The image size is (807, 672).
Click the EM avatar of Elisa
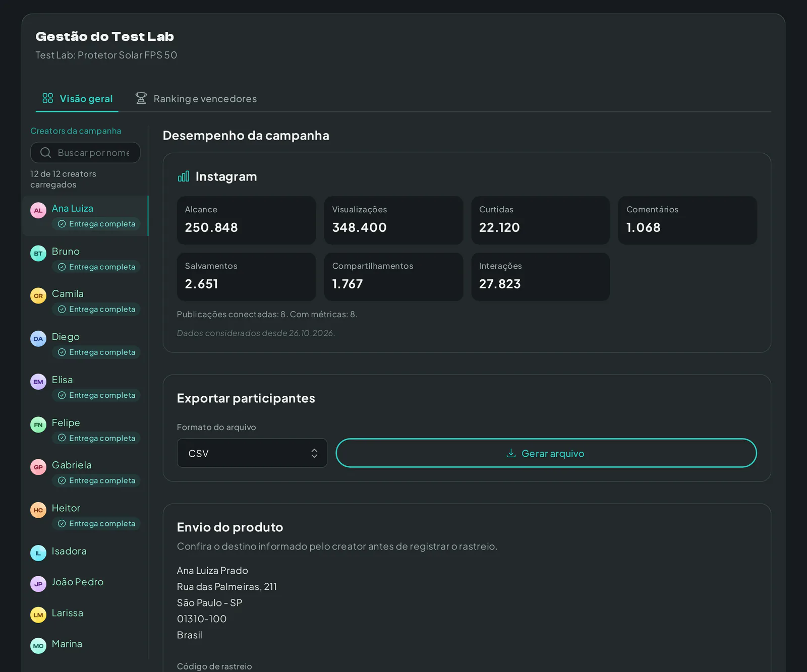tap(38, 382)
